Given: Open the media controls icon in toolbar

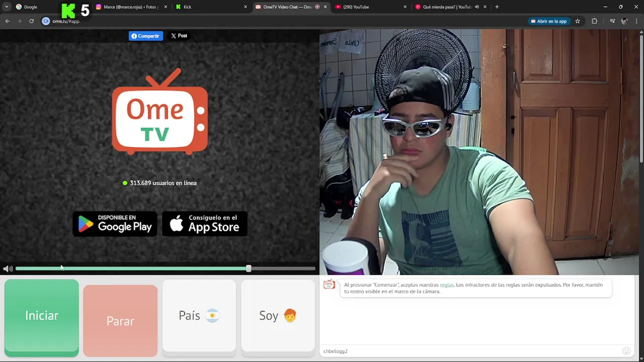Looking at the screenshot, I should (x=612, y=21).
